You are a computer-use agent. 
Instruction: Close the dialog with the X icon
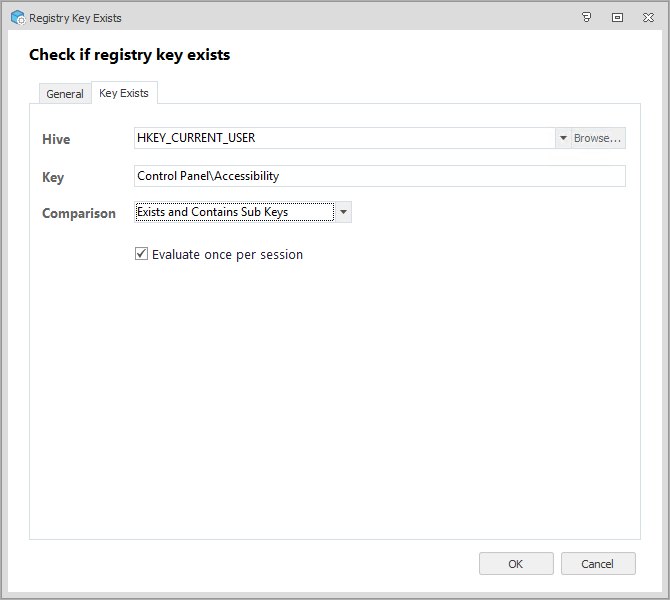pos(648,17)
